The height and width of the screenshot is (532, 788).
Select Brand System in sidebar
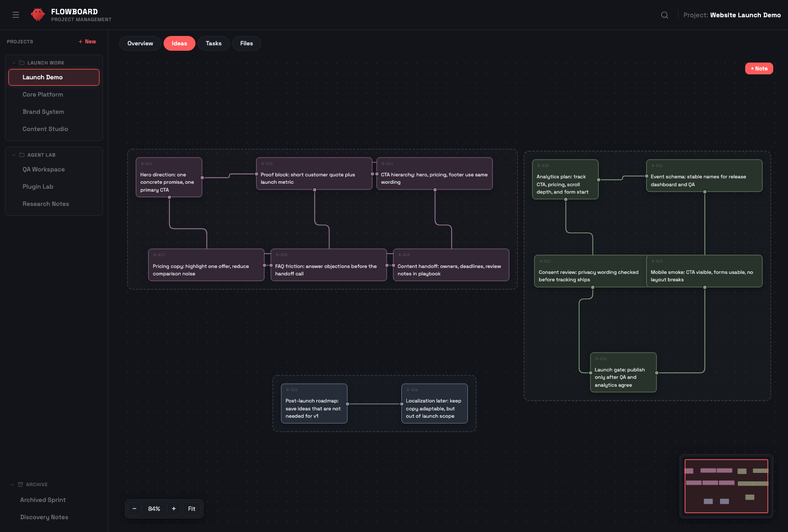(54, 112)
